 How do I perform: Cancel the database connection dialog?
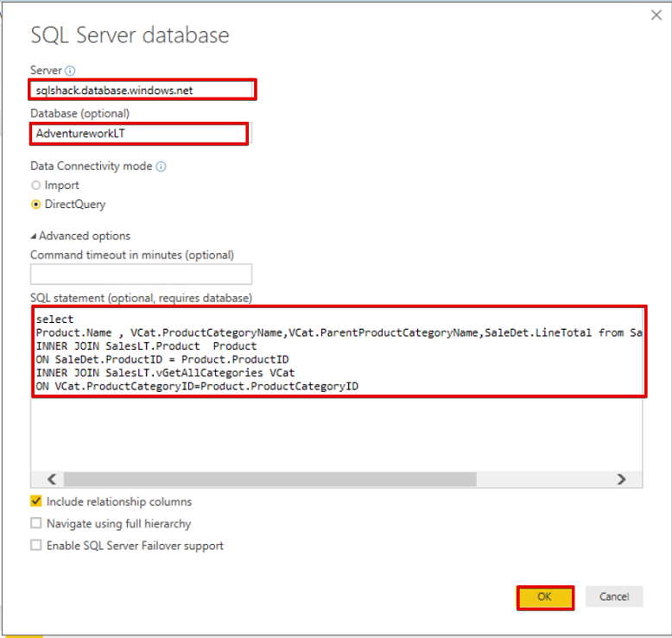tap(614, 597)
